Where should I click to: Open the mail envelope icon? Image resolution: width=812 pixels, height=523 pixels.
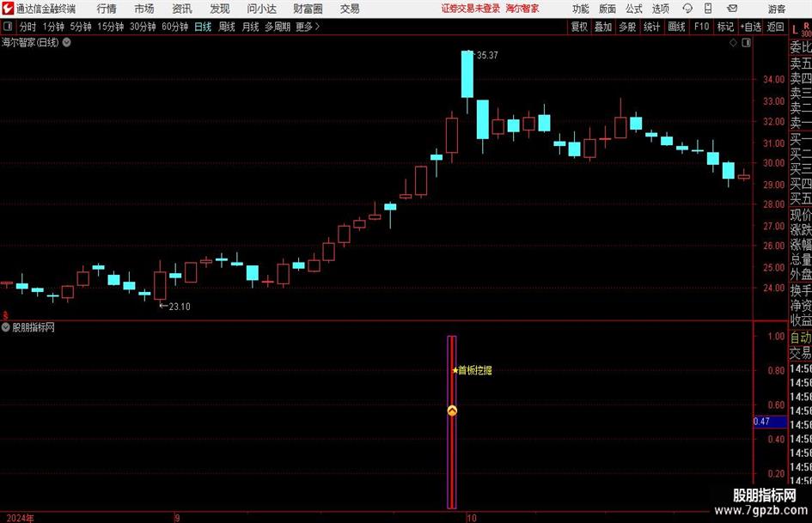(x=732, y=9)
